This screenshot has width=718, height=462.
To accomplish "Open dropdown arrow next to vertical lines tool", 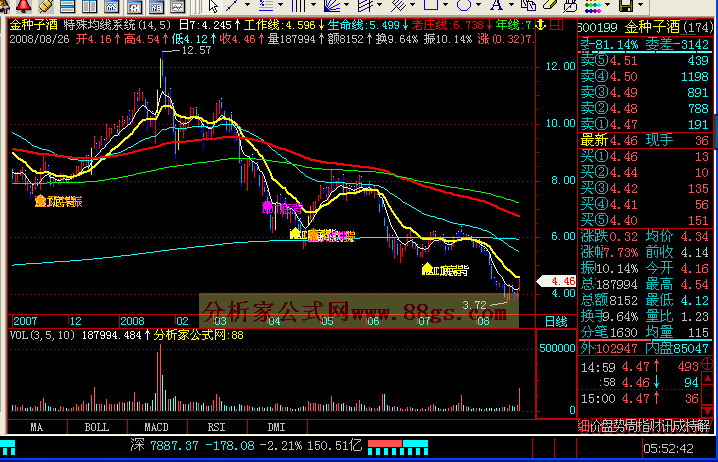I will pos(313,4).
